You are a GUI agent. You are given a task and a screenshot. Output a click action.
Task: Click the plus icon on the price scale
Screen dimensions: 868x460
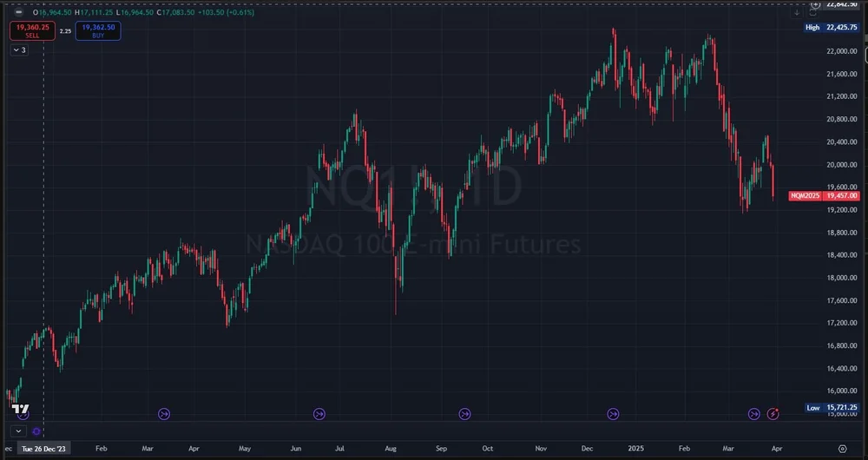pyautogui.click(x=815, y=3)
